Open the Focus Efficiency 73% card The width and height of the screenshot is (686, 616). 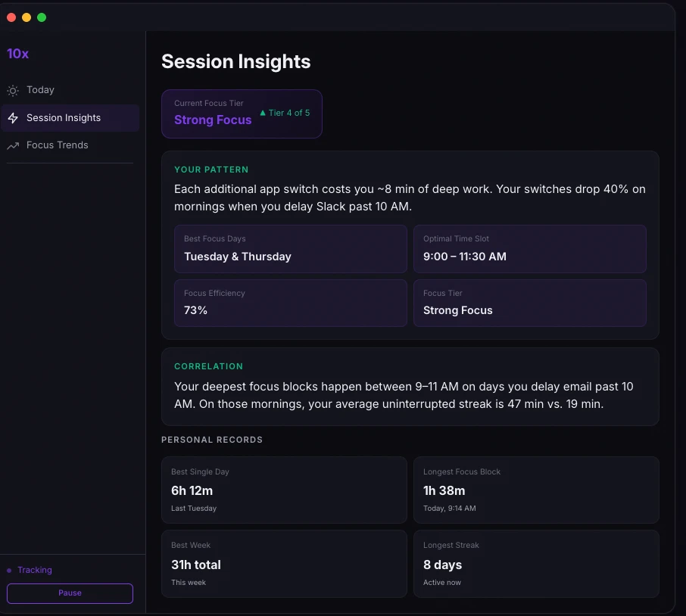(x=291, y=303)
